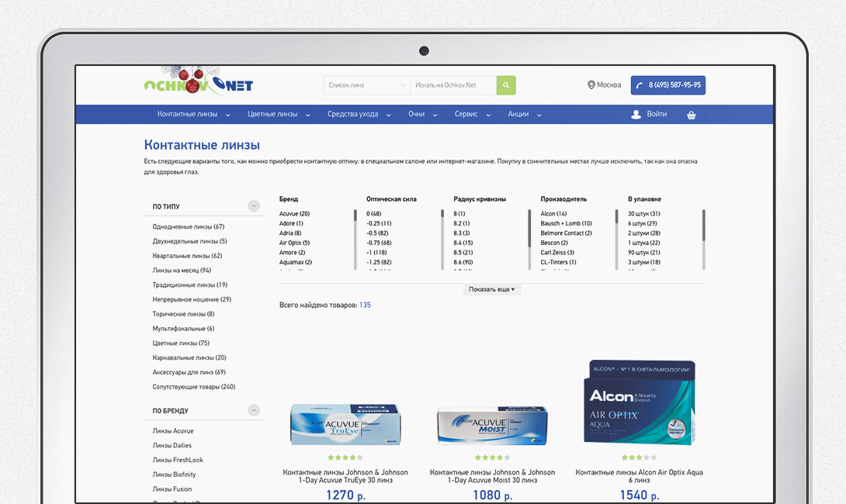Click the user profile icon beside Войти
This screenshot has width=846, height=504.
tap(636, 114)
